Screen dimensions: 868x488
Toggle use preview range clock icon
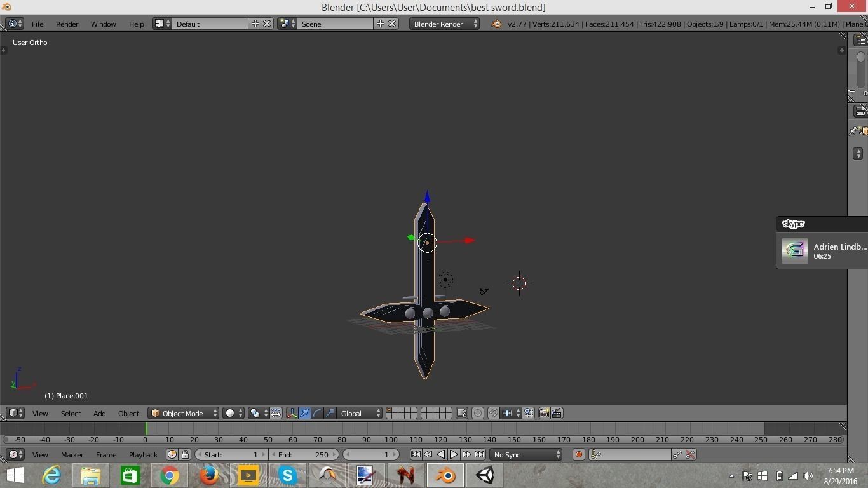click(172, 454)
